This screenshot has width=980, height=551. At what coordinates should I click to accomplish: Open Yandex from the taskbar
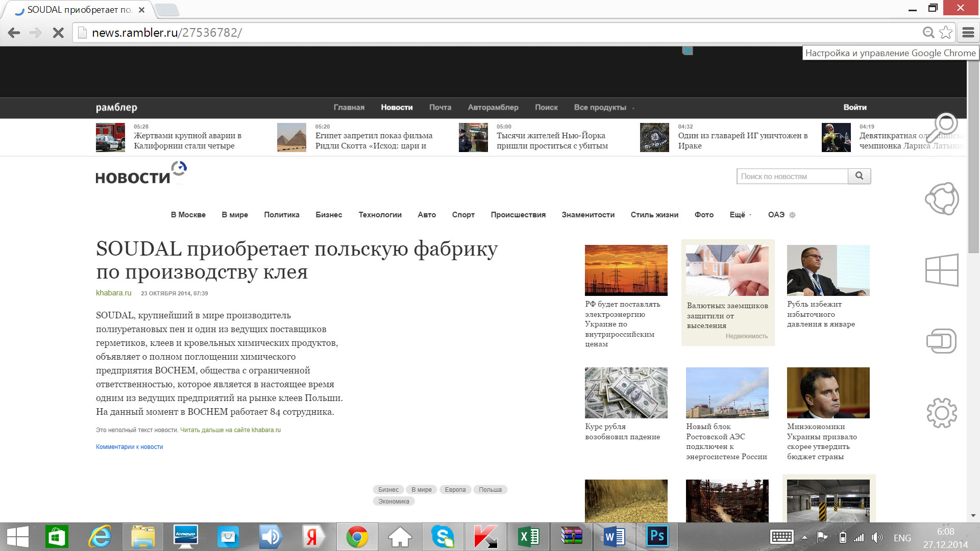(x=313, y=537)
